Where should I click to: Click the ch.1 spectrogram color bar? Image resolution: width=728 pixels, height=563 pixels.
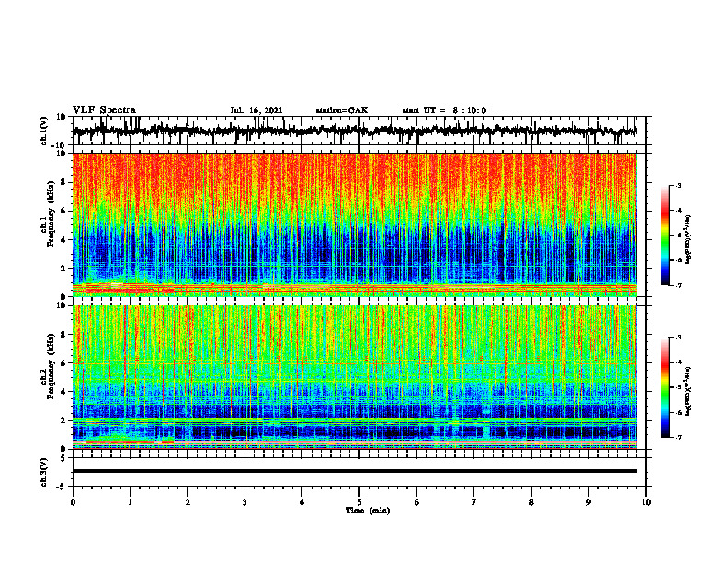[665, 235]
